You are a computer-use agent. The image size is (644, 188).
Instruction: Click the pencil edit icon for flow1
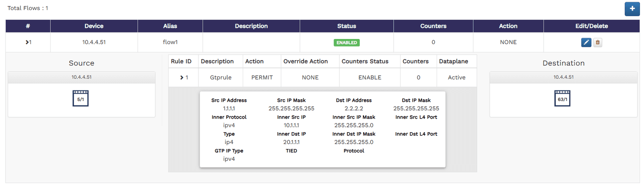586,43
